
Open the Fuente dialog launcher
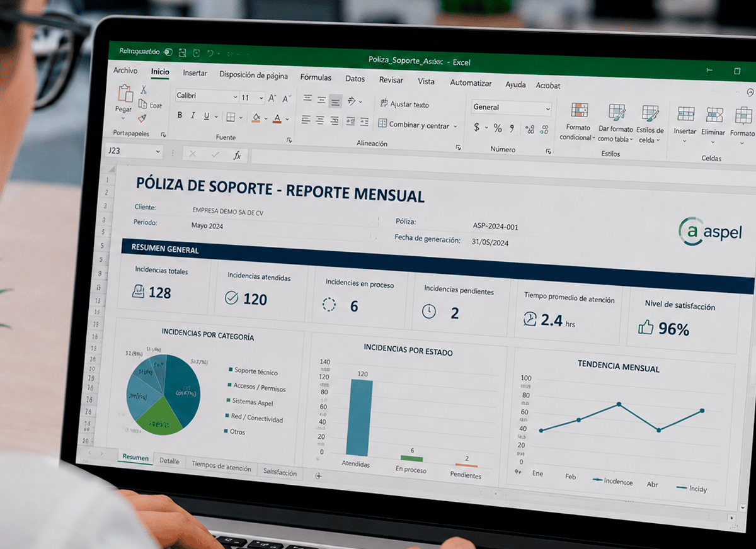(289, 140)
